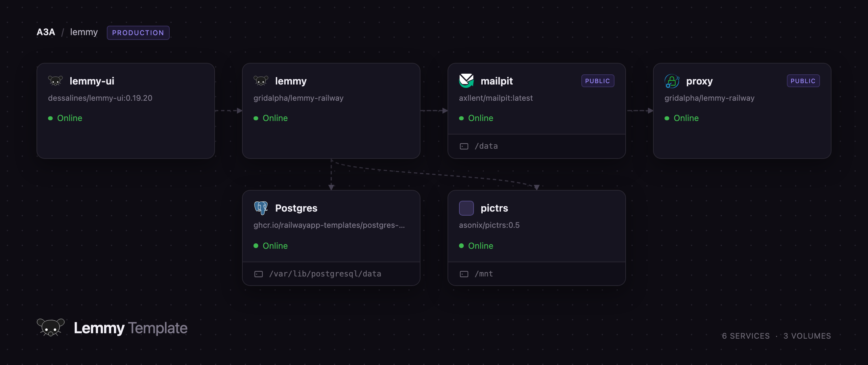Click gridalpha/lemmy-railway source on the lemmy card
Screen dimensions: 868x365
point(298,98)
